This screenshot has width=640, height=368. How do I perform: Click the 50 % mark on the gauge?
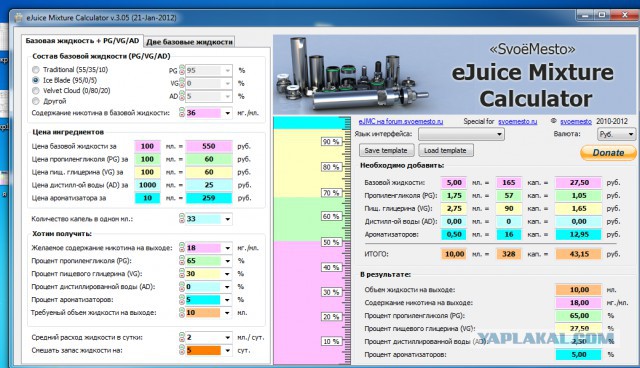point(331,242)
